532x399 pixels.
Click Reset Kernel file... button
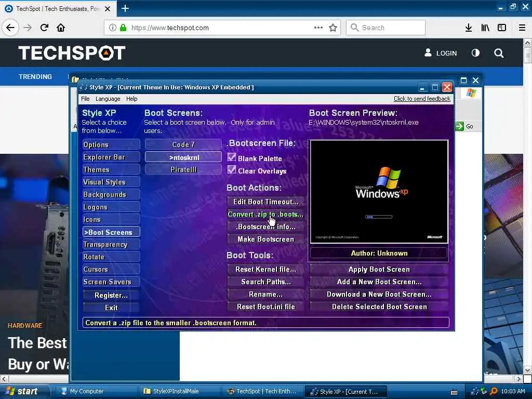(x=265, y=270)
